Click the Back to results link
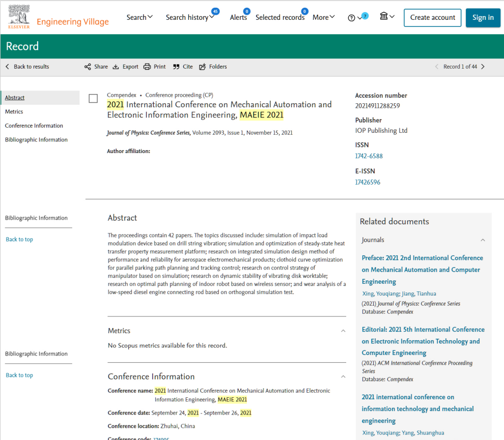This screenshot has height=440, width=504. pyautogui.click(x=32, y=67)
